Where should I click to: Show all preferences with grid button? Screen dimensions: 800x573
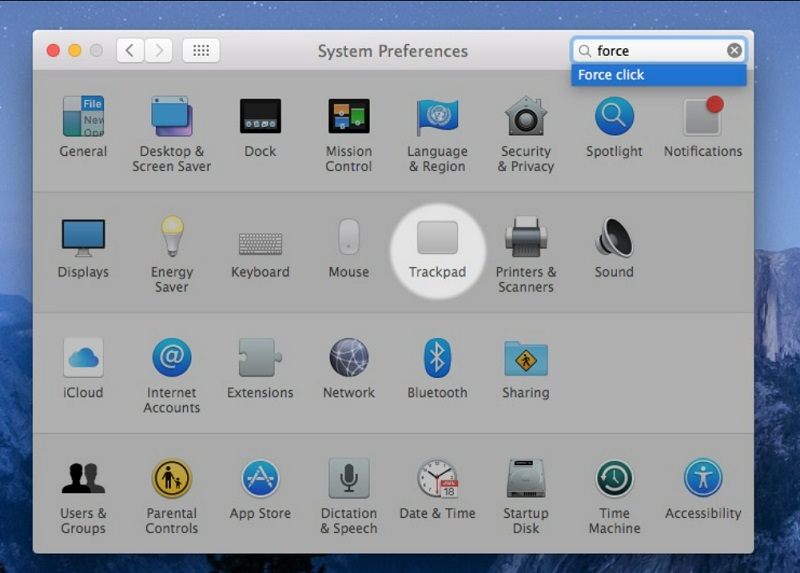tap(201, 51)
